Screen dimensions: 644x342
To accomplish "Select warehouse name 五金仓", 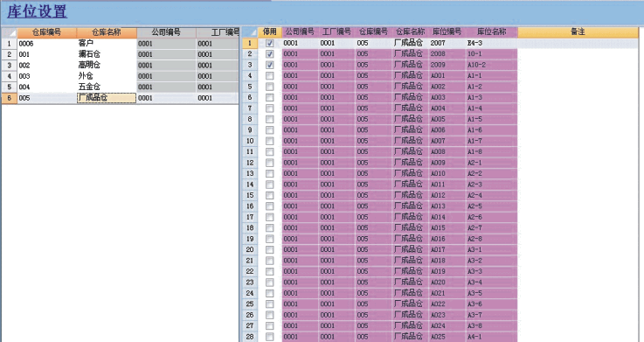I will pos(107,87).
